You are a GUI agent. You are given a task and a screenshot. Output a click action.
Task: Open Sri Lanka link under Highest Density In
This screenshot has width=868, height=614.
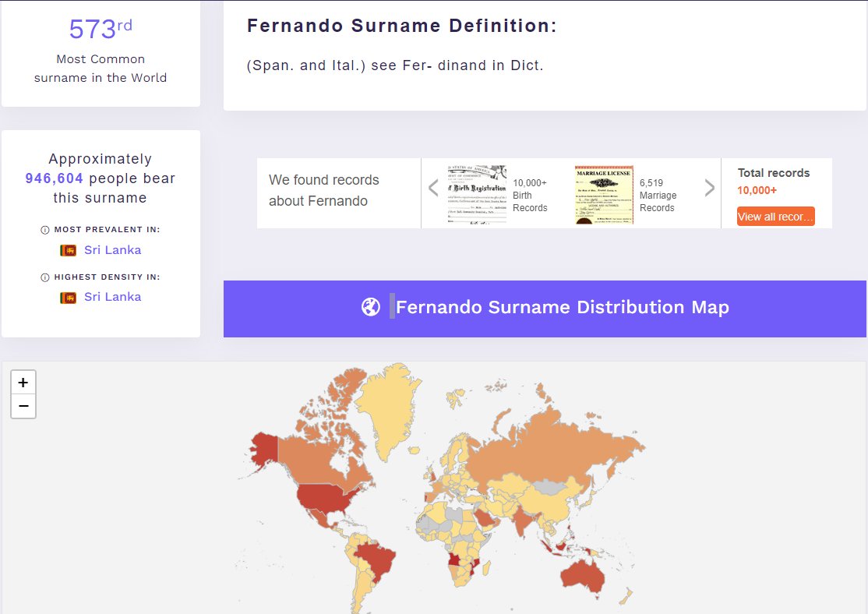coord(112,297)
